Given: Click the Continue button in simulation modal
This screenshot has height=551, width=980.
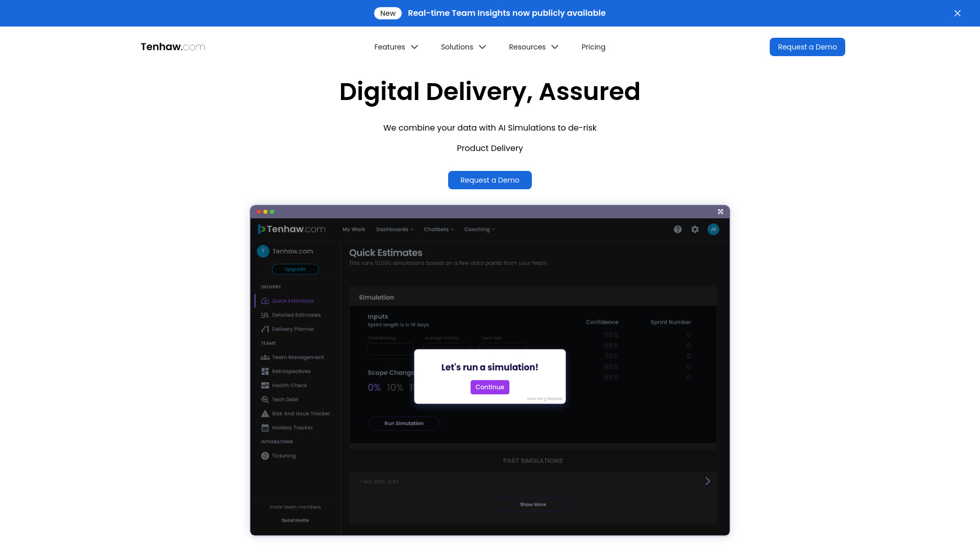Looking at the screenshot, I should coord(489,387).
